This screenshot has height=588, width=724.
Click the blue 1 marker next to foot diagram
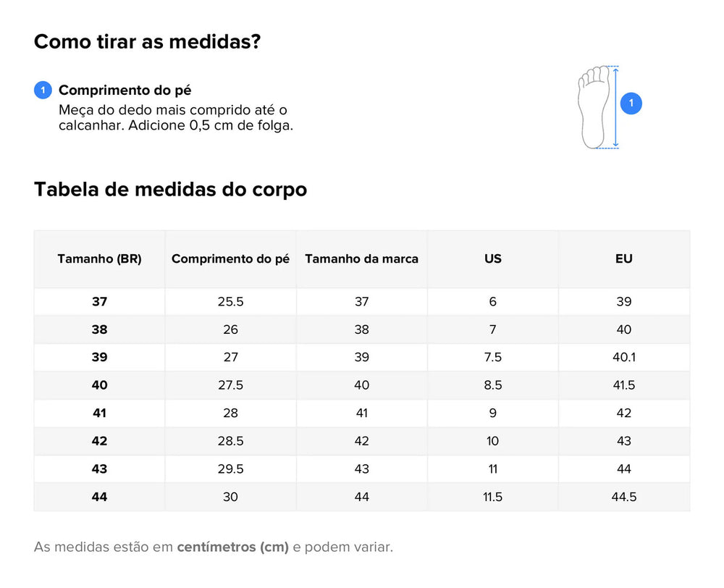click(x=631, y=103)
